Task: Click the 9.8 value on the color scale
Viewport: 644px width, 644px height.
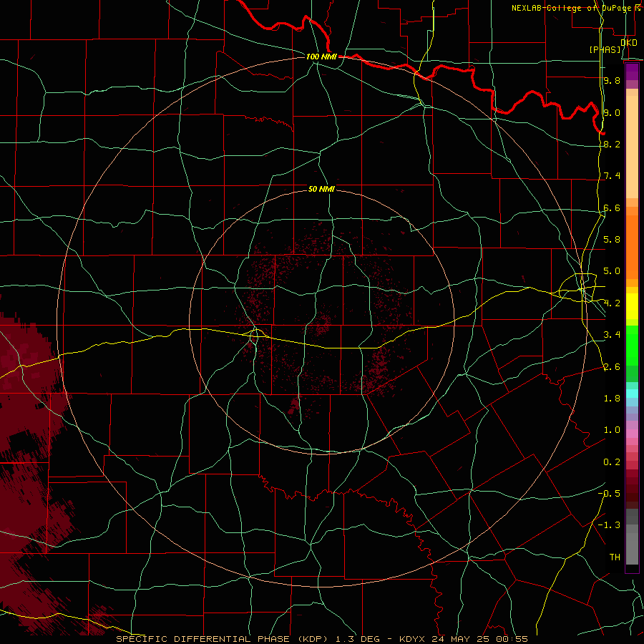Action: [x=612, y=80]
